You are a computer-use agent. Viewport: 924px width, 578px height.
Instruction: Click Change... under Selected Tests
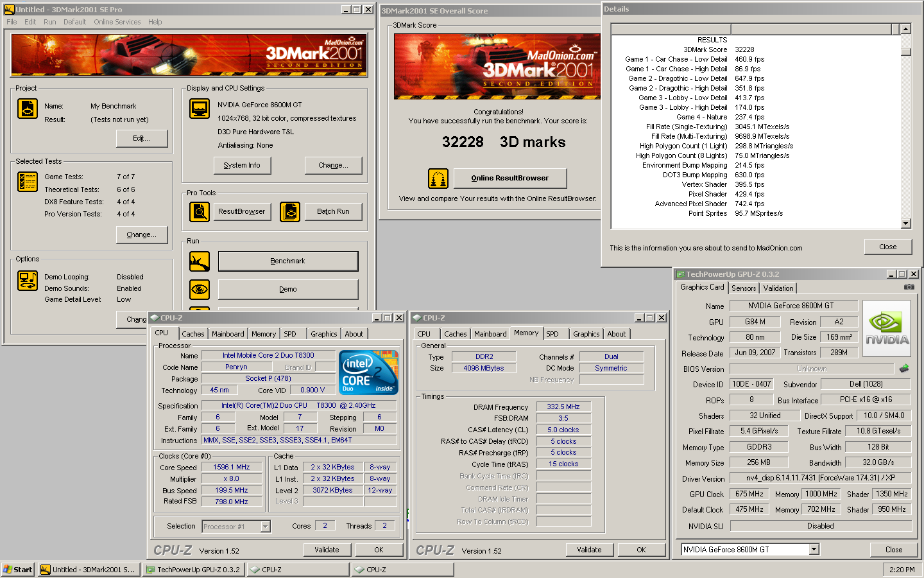(x=142, y=235)
